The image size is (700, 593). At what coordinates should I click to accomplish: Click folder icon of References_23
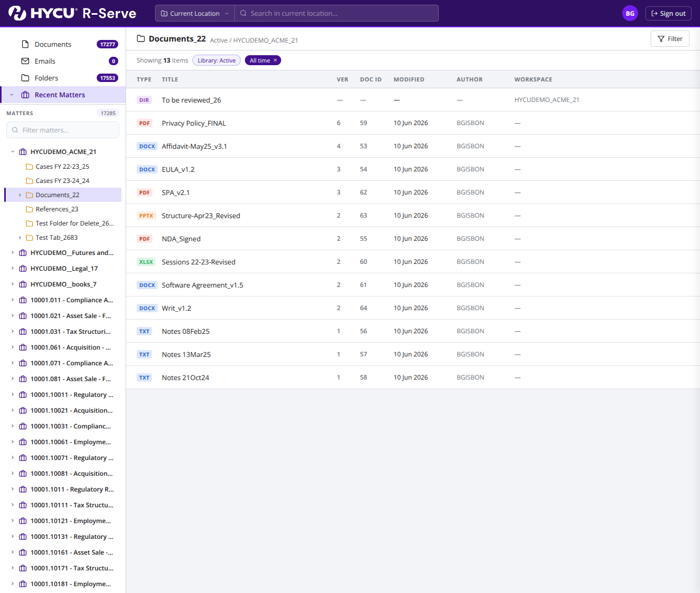pyautogui.click(x=29, y=209)
